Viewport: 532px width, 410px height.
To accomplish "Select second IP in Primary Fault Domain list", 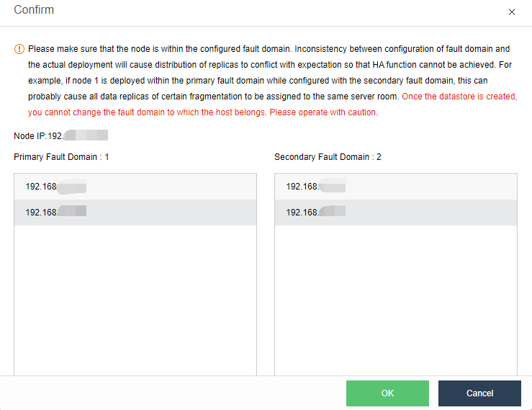I will [x=56, y=212].
